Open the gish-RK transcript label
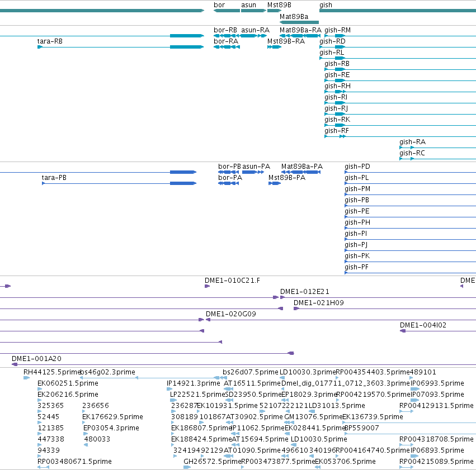The width and height of the screenshot is (476, 470). coord(337,120)
